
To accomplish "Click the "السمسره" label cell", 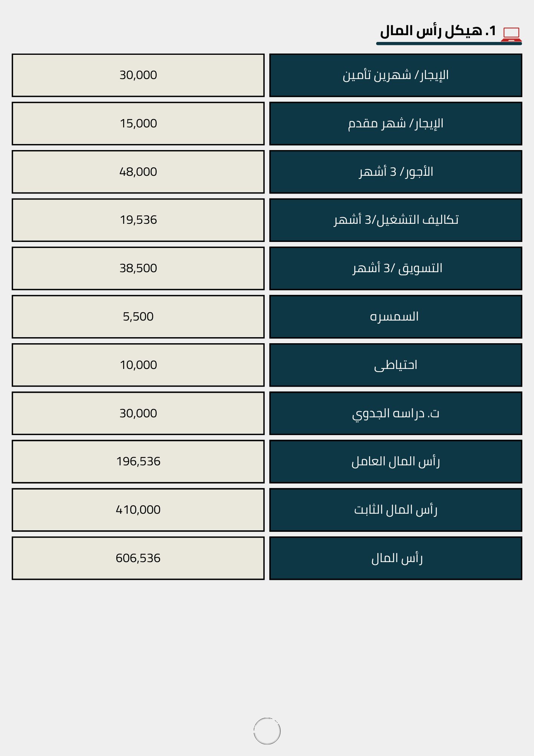I will (396, 317).
